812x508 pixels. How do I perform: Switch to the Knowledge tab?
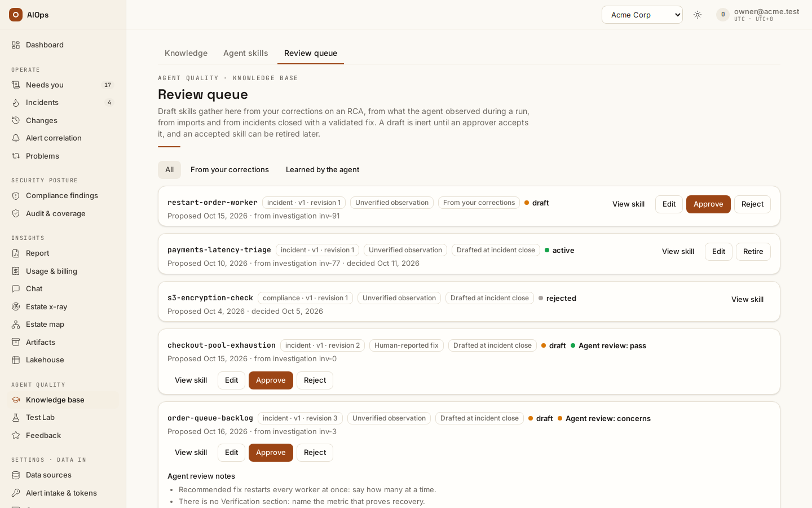click(186, 53)
